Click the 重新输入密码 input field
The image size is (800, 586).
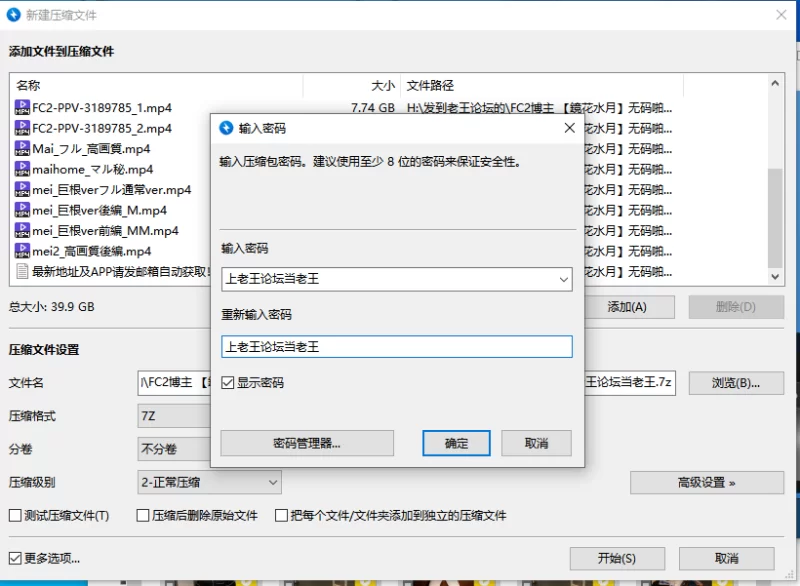point(397,347)
